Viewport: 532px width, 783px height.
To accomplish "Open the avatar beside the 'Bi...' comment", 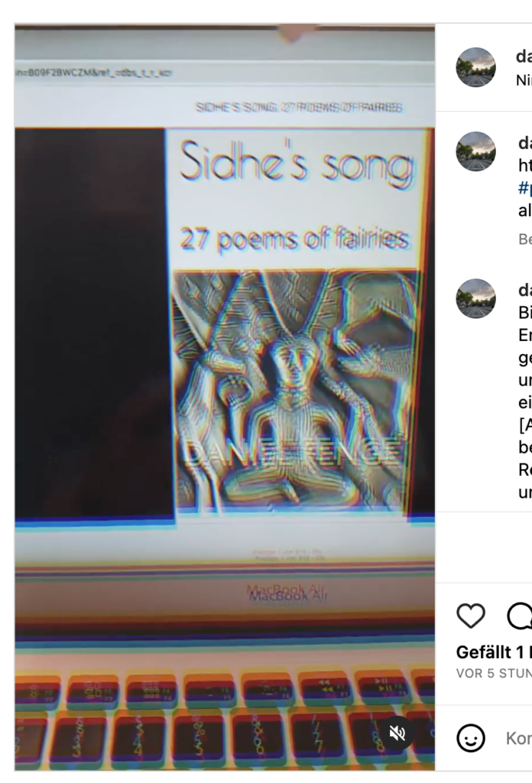I will click(475, 299).
